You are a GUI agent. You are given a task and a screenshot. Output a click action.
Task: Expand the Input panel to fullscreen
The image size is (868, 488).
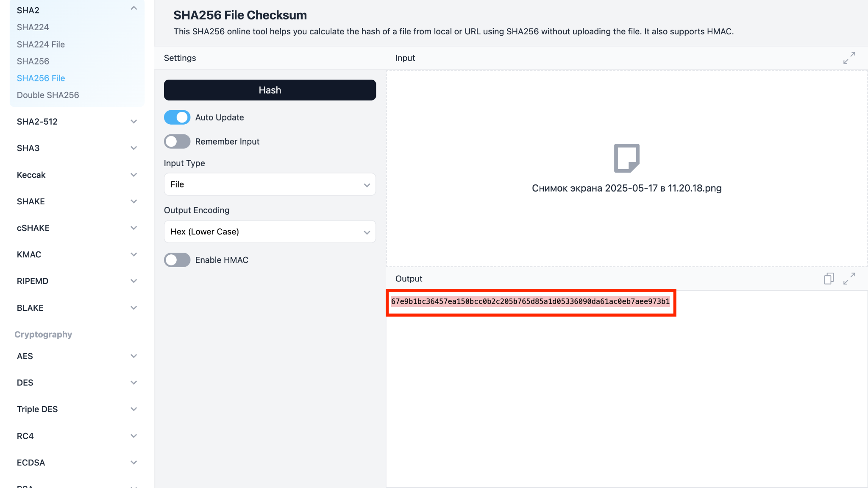coord(849,58)
